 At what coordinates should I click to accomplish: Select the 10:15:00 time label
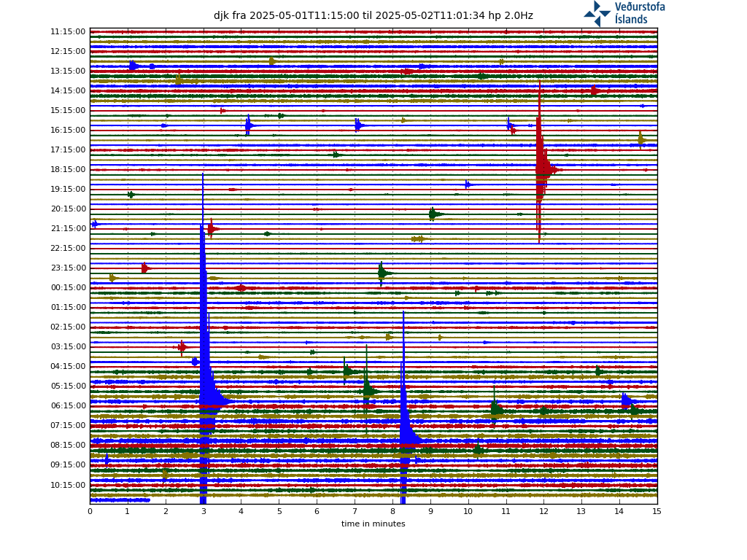tap(68, 485)
